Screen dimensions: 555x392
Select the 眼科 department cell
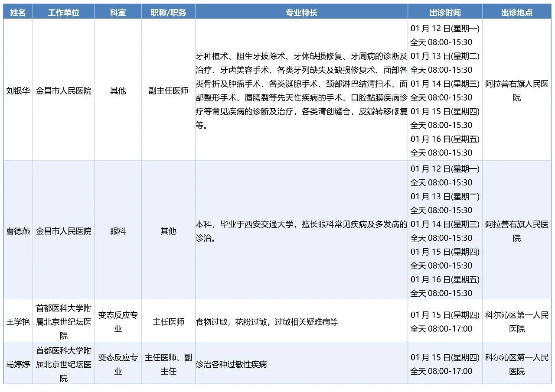118,231
